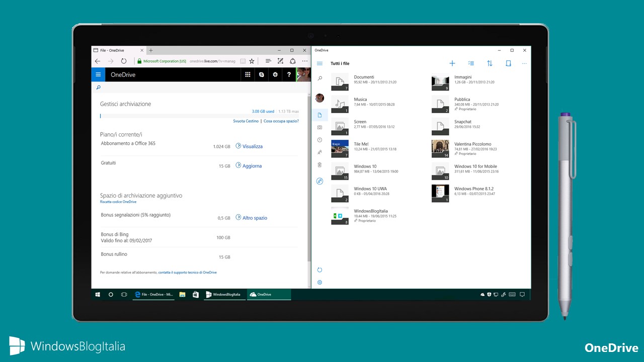Open the Edge Hub icon
644x362 pixels.
click(x=268, y=61)
